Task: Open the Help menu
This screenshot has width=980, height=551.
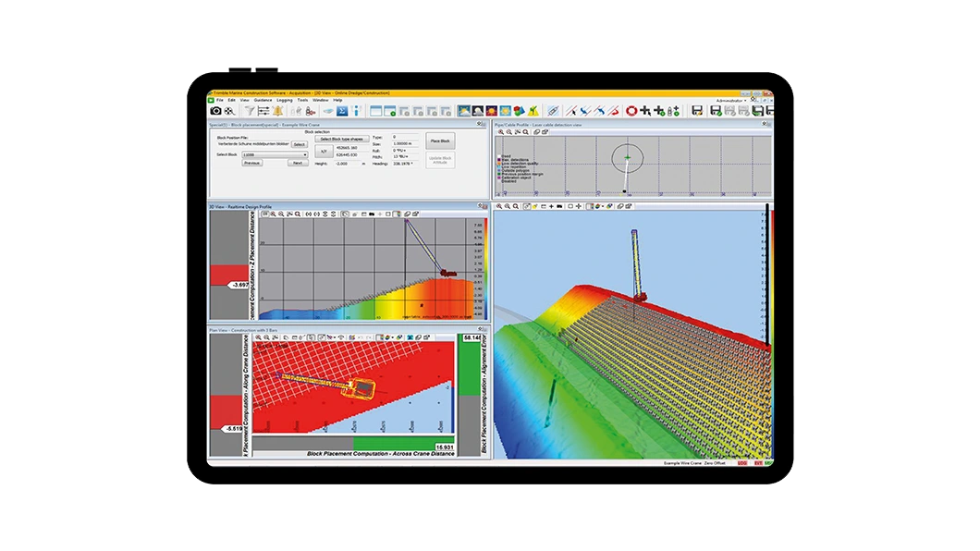Action: click(337, 100)
